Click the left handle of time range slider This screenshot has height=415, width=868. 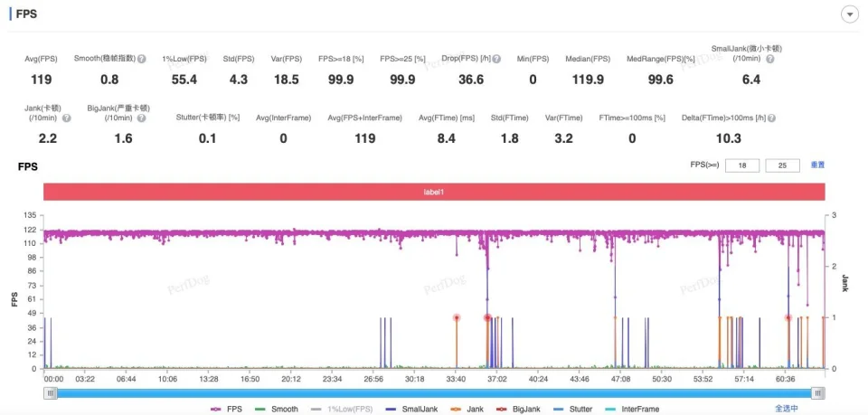point(52,392)
